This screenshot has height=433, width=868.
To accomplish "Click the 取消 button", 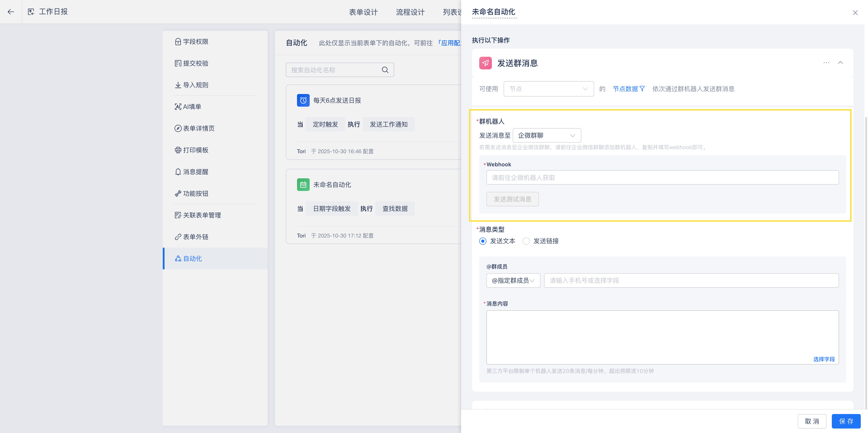I will (x=812, y=421).
